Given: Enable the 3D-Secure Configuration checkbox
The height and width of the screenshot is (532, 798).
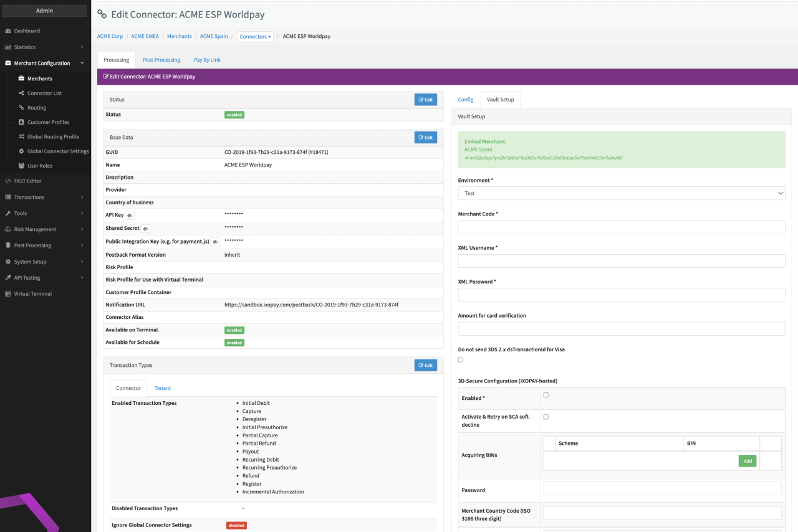Looking at the screenshot, I should coord(546,395).
